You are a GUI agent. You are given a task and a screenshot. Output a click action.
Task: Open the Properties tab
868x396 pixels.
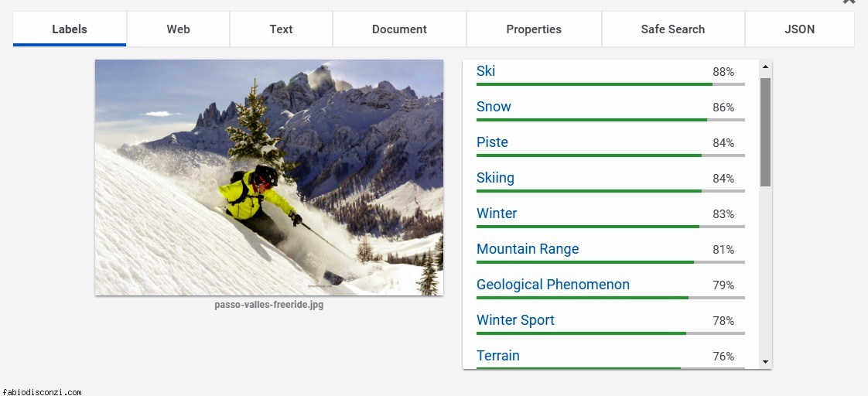[534, 29]
